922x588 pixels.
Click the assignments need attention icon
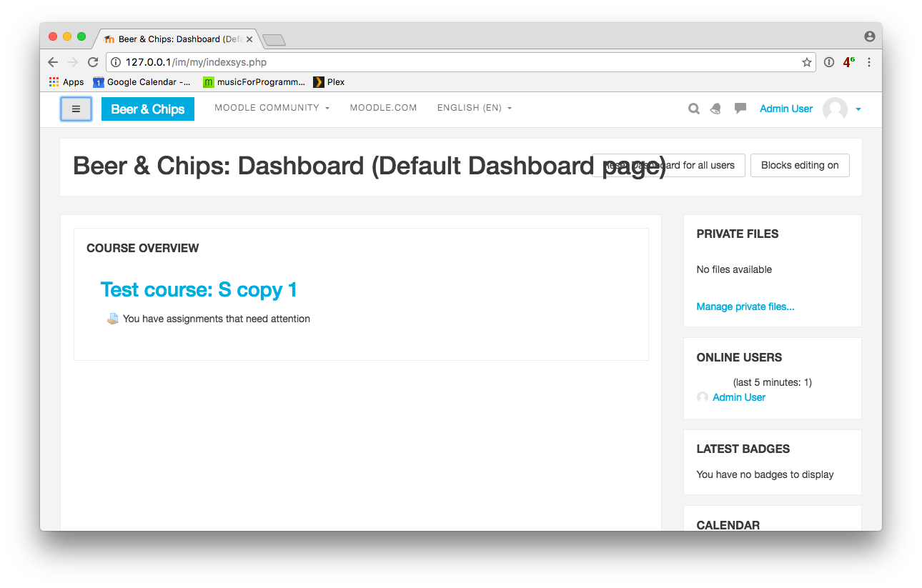pyautogui.click(x=112, y=319)
